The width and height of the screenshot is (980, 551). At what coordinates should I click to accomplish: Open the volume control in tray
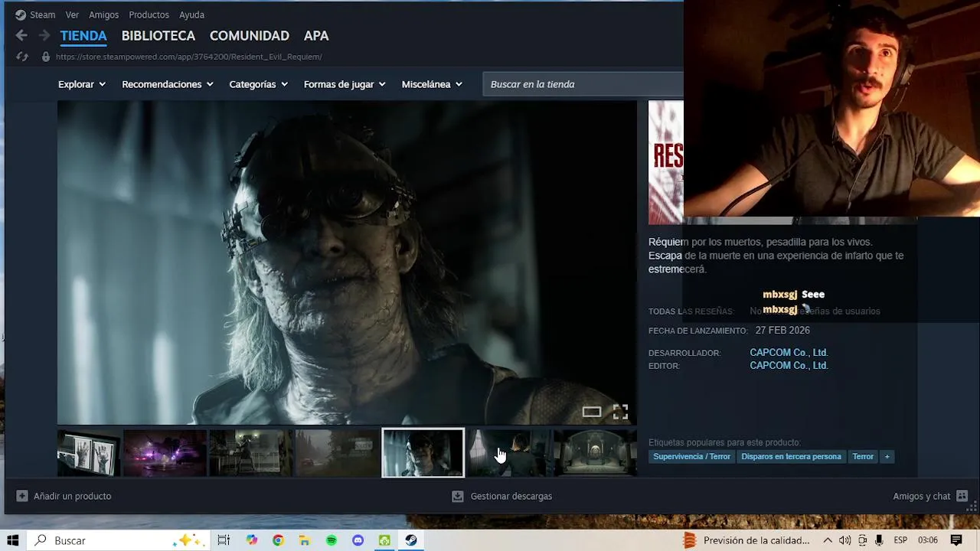(x=845, y=540)
